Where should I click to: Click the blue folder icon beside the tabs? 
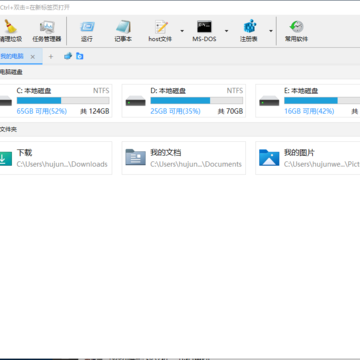80,56
